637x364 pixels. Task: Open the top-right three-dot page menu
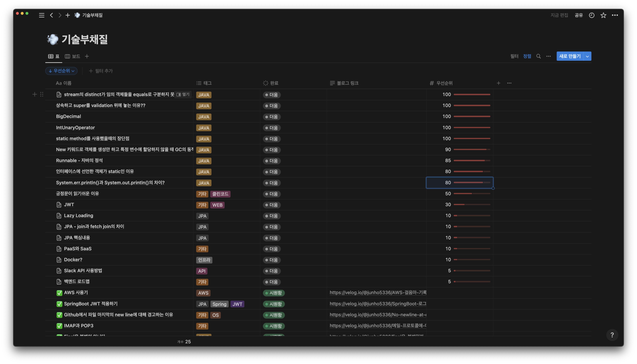point(615,15)
